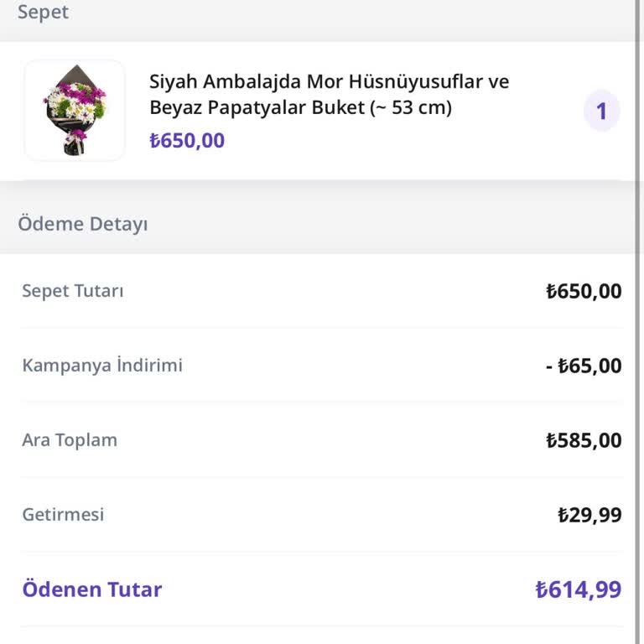Click the Getirmesi delivery fee label
Viewport: 644px width, 644px height.
point(63,514)
